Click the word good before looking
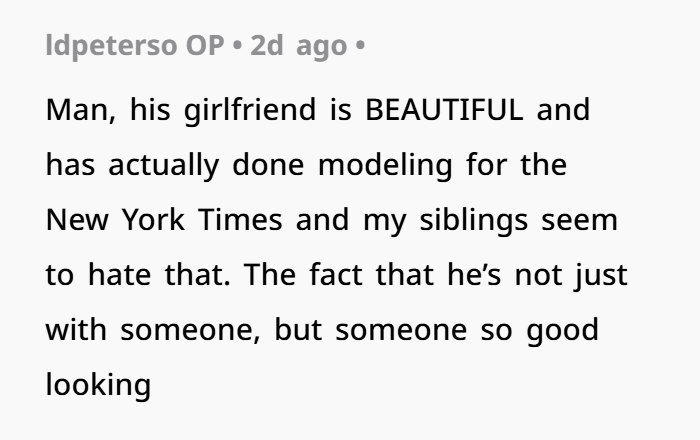700x440 pixels. coord(562,332)
